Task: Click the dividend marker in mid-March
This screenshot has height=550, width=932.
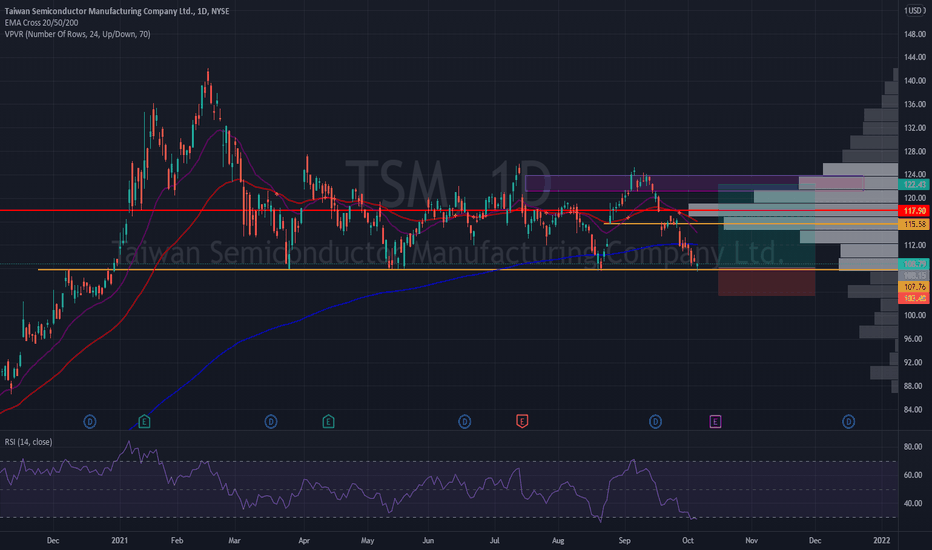Action: point(270,422)
